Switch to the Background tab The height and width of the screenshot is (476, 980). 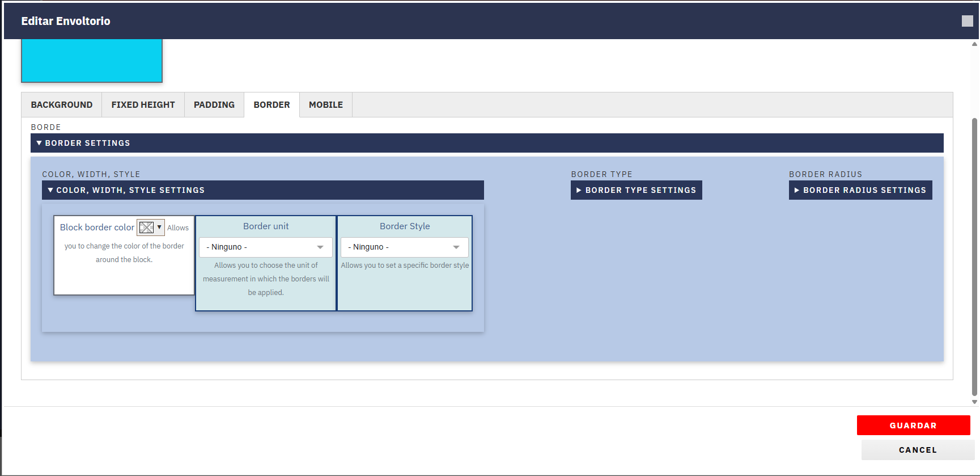click(x=62, y=105)
